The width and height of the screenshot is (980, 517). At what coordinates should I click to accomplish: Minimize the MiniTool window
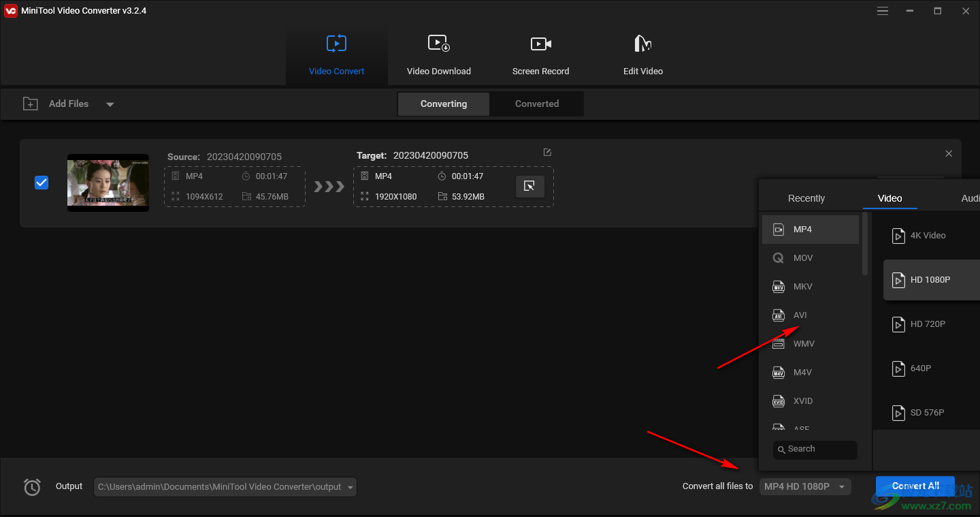(911, 11)
